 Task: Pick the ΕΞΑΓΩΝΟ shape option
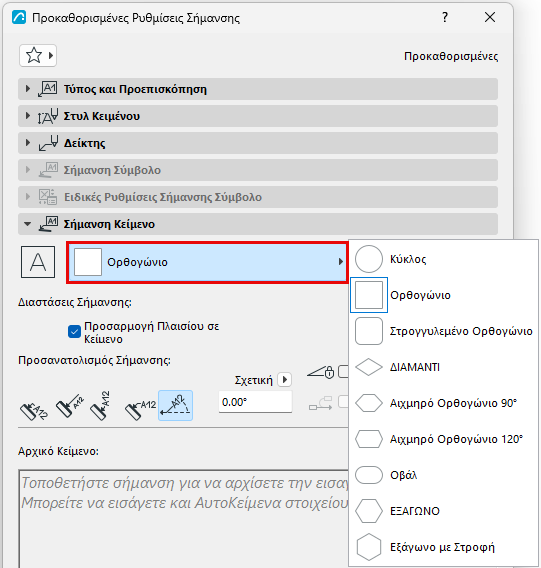pyautogui.click(x=443, y=511)
